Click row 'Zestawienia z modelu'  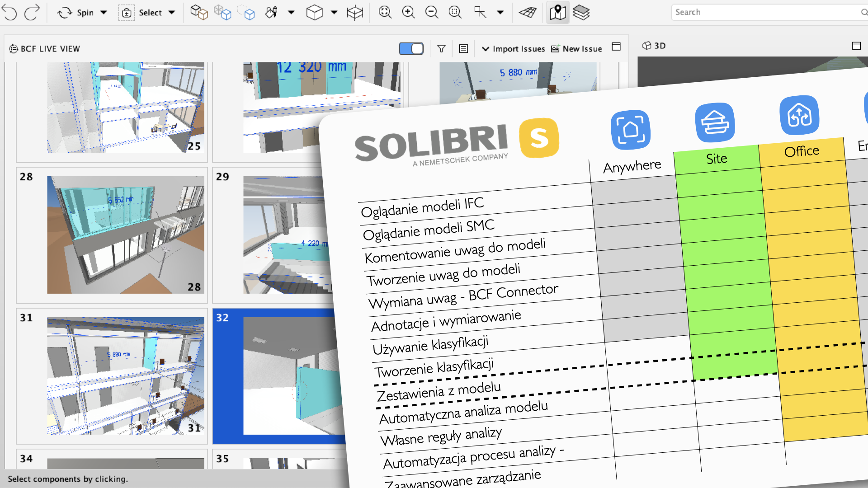(x=439, y=391)
